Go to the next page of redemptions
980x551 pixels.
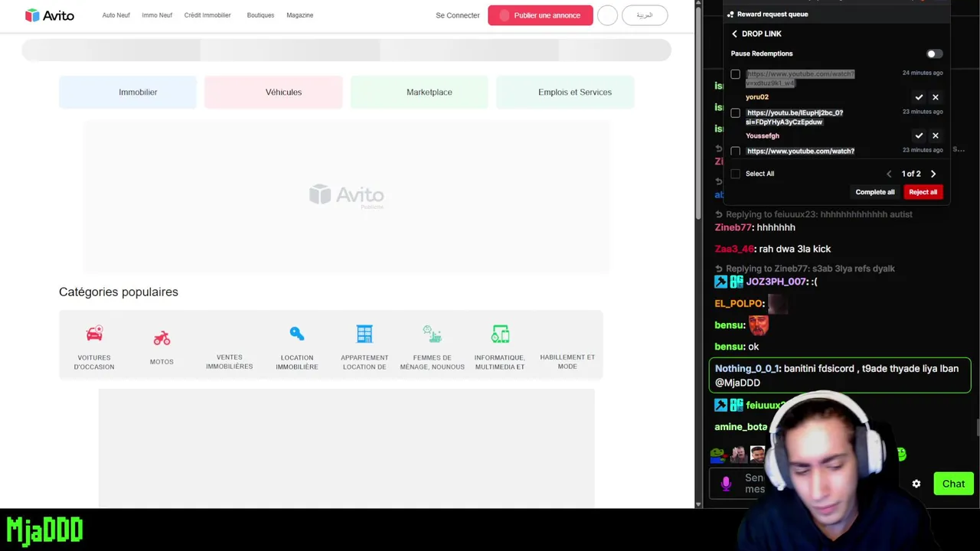click(933, 174)
